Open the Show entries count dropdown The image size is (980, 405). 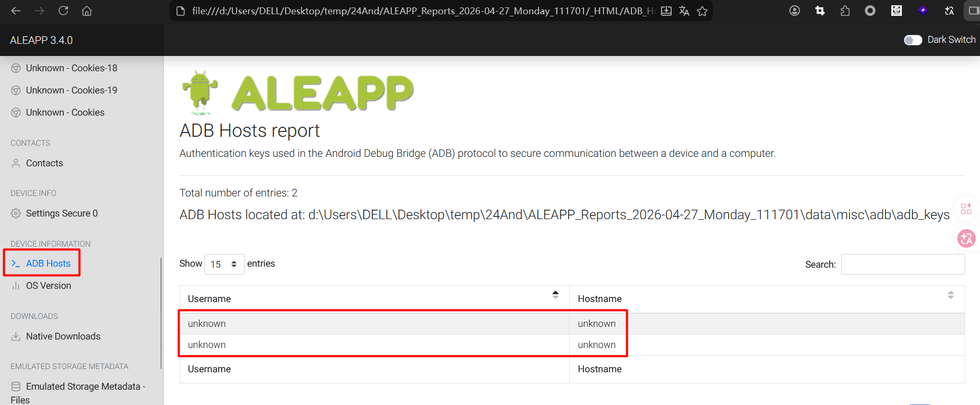coord(224,264)
